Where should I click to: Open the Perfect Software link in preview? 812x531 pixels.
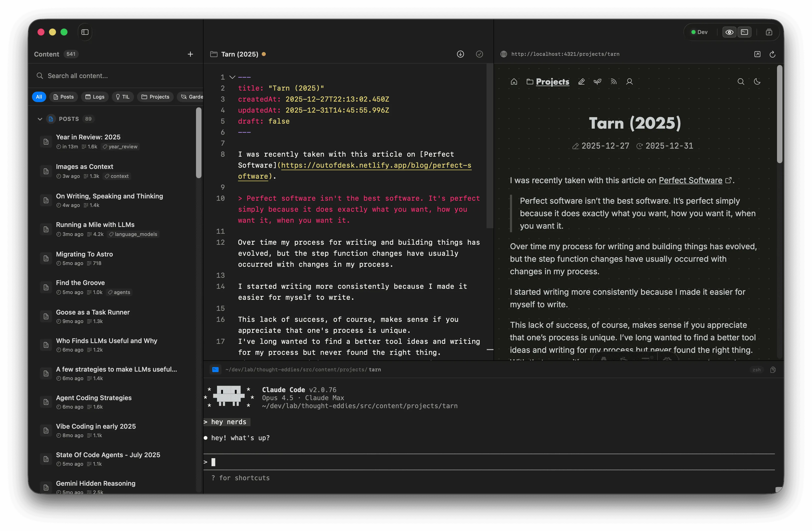690,181
